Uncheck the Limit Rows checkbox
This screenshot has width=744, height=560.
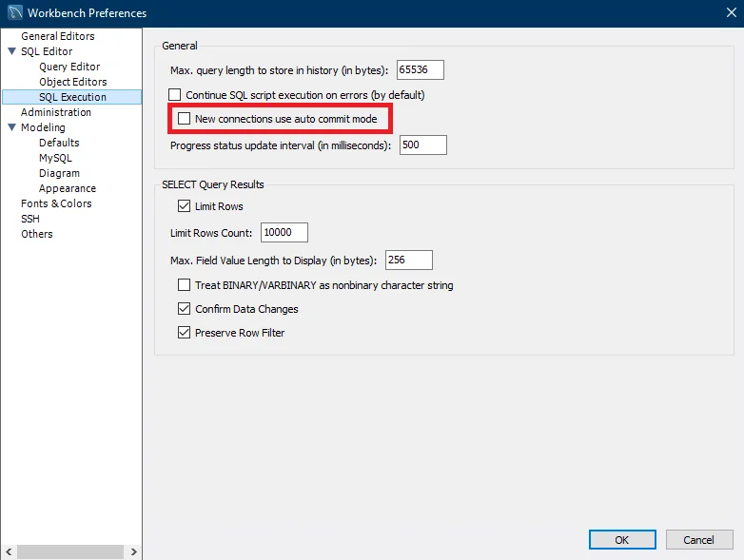coord(185,206)
